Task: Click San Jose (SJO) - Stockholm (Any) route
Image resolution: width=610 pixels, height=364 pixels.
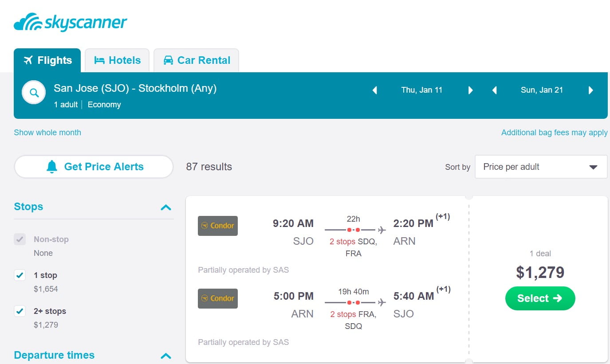Action: (x=135, y=88)
